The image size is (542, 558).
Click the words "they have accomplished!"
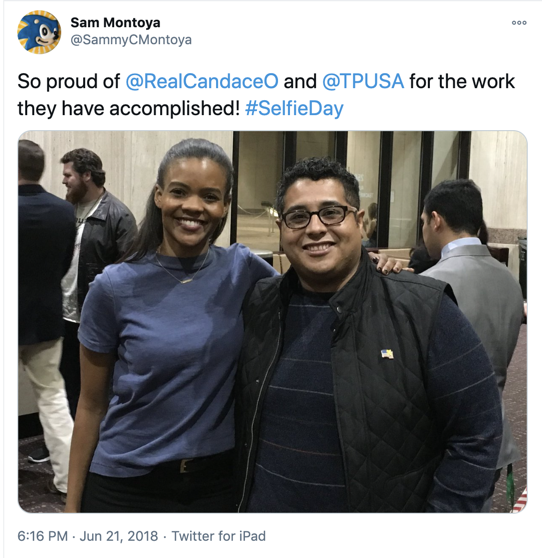128,109
